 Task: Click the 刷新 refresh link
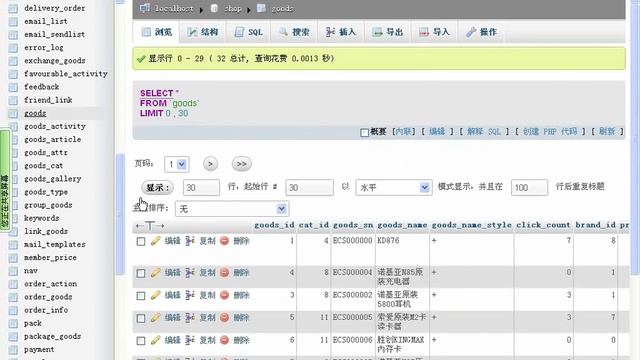607,131
